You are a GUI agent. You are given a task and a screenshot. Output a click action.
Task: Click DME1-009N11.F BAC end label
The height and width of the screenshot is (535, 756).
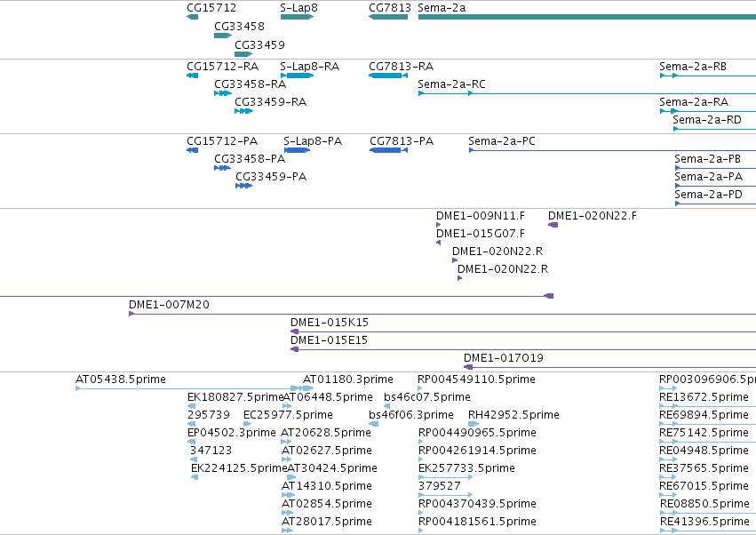click(481, 216)
